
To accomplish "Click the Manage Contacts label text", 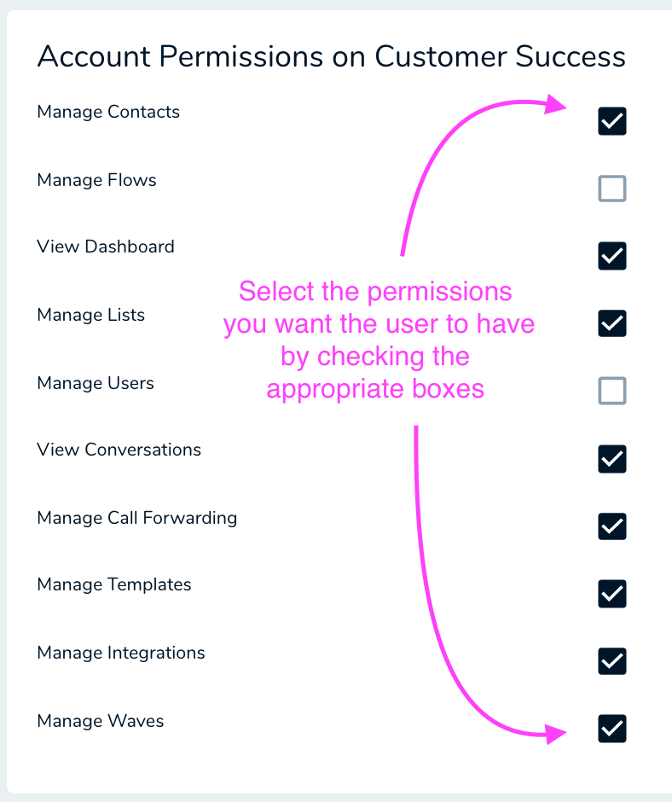I will click(x=108, y=112).
